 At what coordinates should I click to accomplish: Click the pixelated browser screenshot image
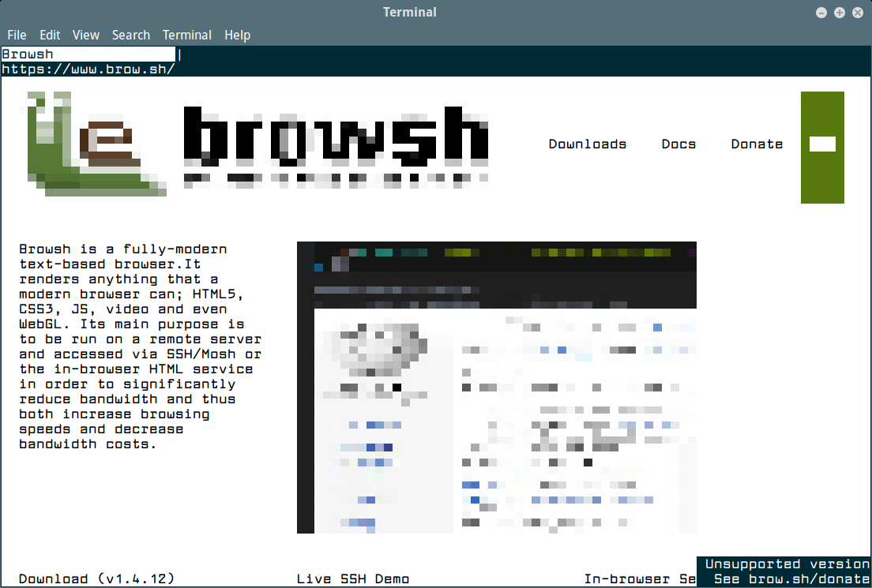[497, 388]
